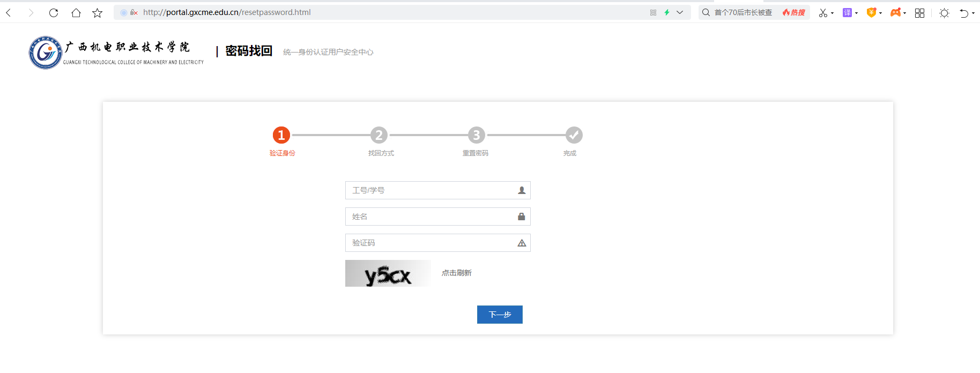Expand the dropdown beside the scissors icon
The width and height of the screenshot is (980, 373).
[x=832, y=13]
